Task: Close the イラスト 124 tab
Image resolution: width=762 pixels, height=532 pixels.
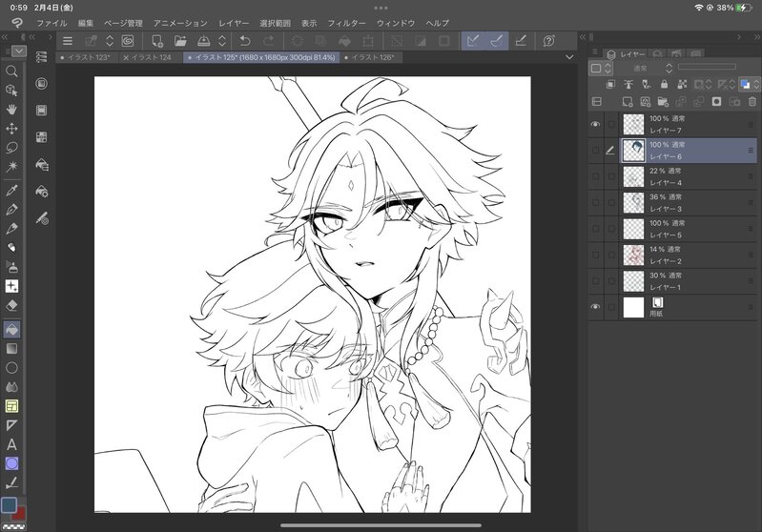Action: click(126, 57)
